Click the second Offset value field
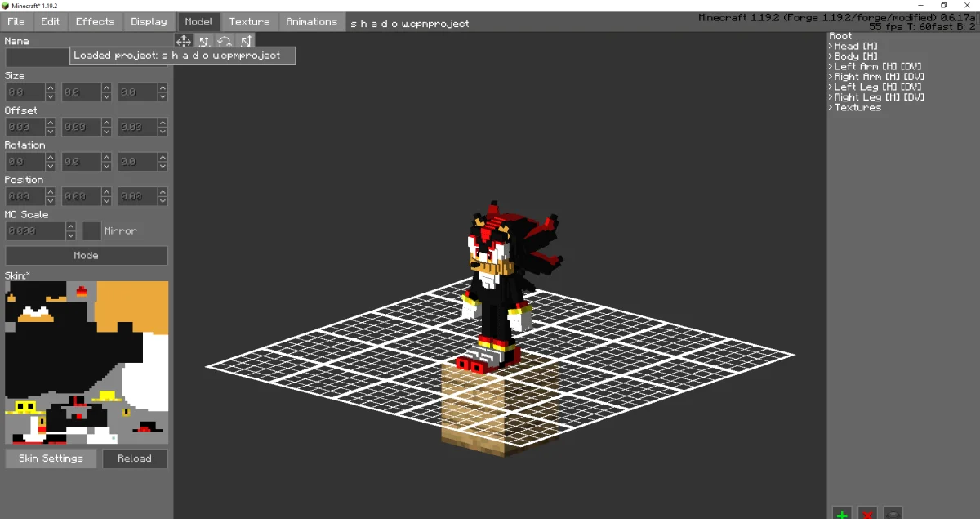The image size is (980, 519). point(82,128)
